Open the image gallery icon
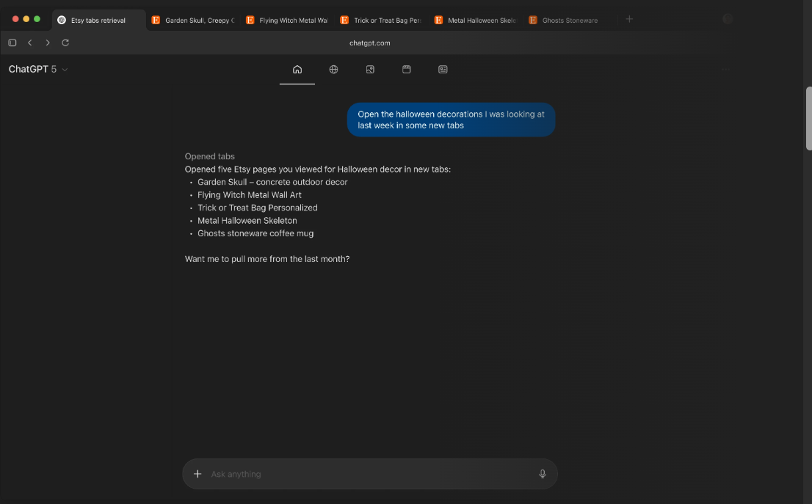The height and width of the screenshot is (504, 812). click(370, 70)
